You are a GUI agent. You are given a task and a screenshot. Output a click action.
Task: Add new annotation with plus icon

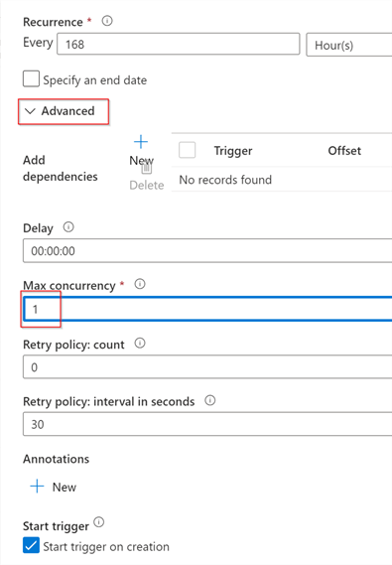(x=37, y=487)
